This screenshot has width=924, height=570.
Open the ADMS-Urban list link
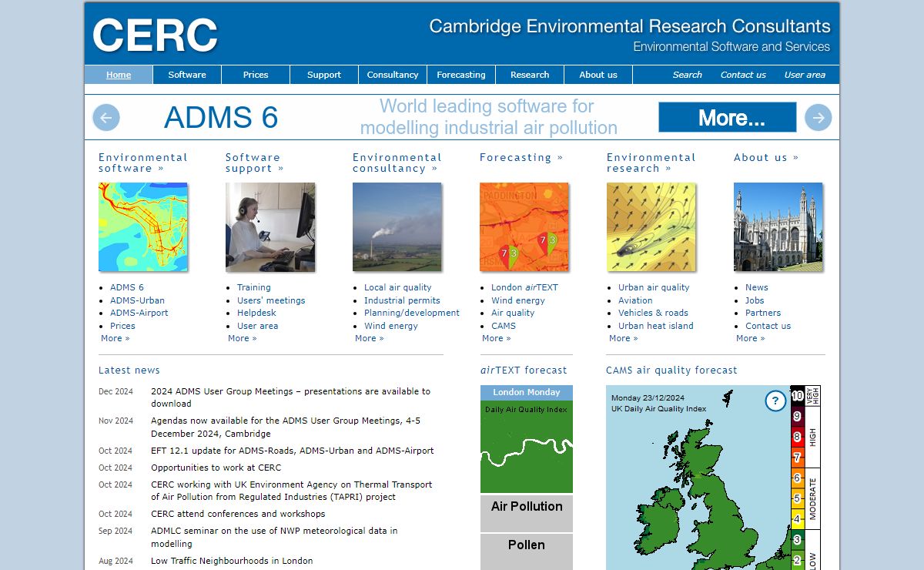137,300
